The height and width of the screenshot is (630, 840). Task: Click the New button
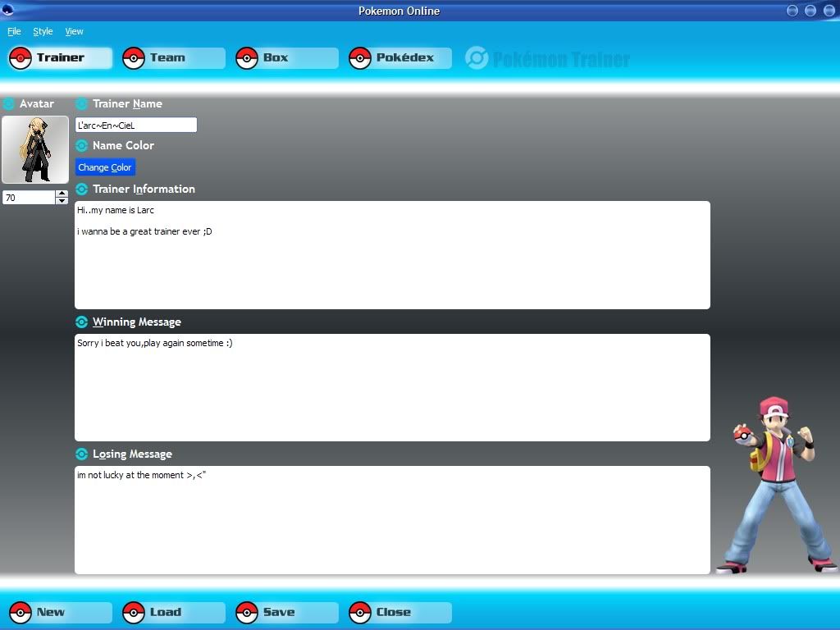point(60,612)
